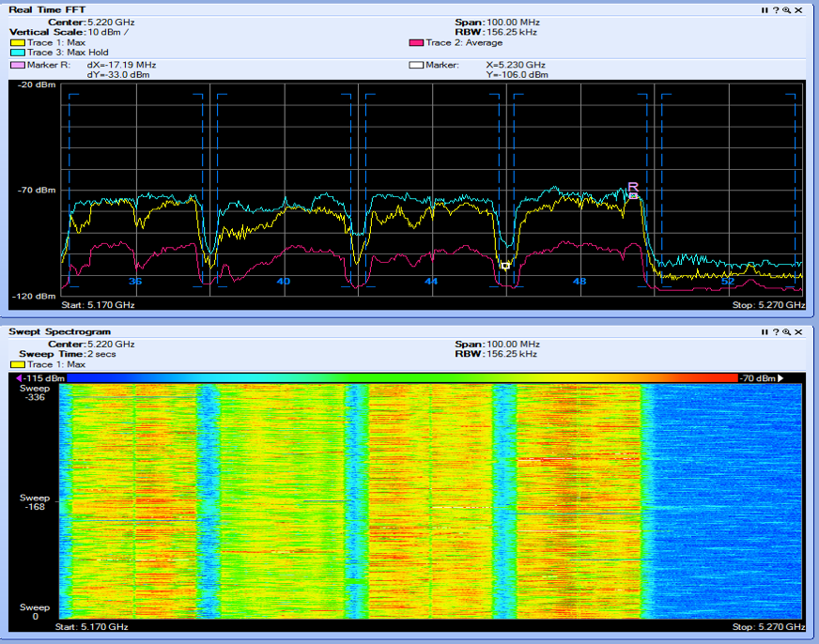This screenshot has height=644, width=819.
Task: Click the cyan Trace 3 Max Hold swatch
Action: (17, 53)
